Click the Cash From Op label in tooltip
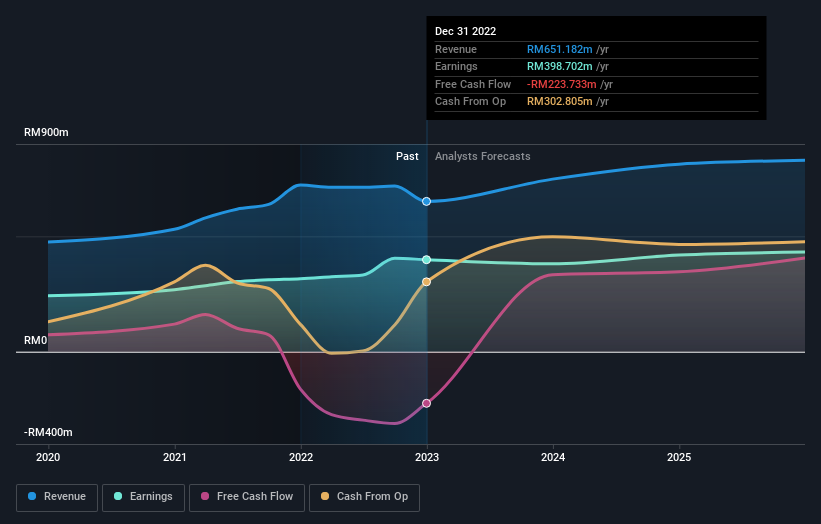Viewport: 821px width, 524px height. pos(470,102)
